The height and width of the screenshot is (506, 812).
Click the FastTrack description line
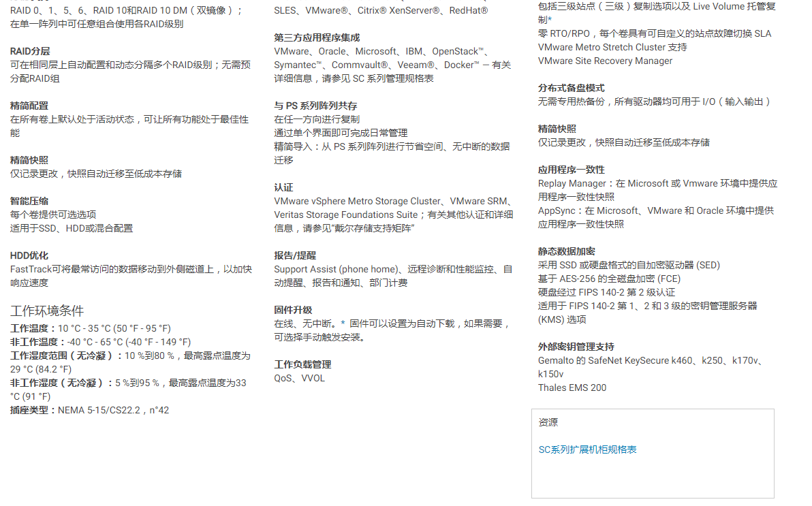[131, 276]
